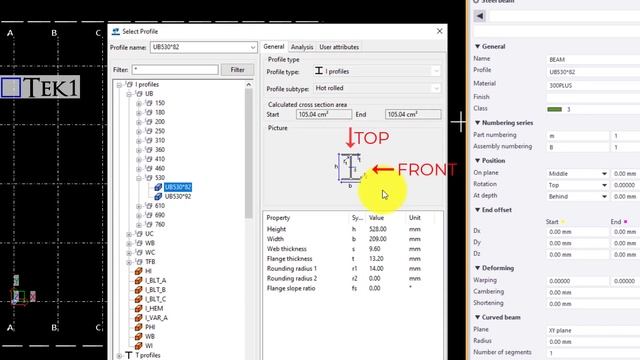Collapse the End offset section
This screenshot has width=640, height=360.
tap(477, 210)
